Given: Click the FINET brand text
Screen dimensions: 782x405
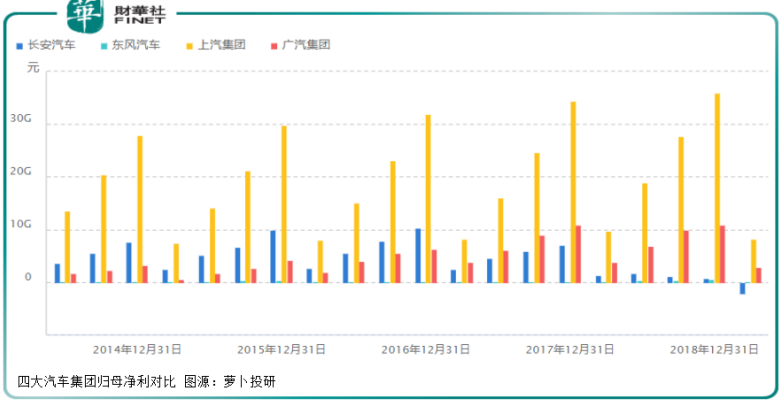Looking at the screenshot, I should 139,20.
